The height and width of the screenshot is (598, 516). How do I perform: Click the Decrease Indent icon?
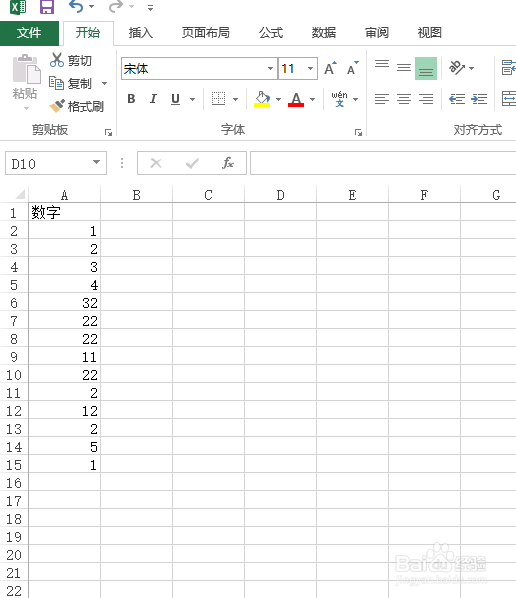pos(457,99)
